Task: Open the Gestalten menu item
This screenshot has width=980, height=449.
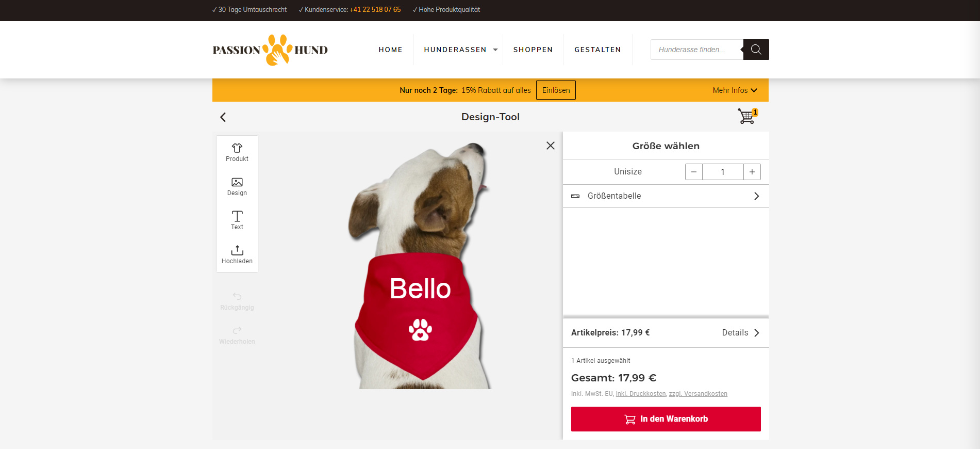Action: click(597, 50)
